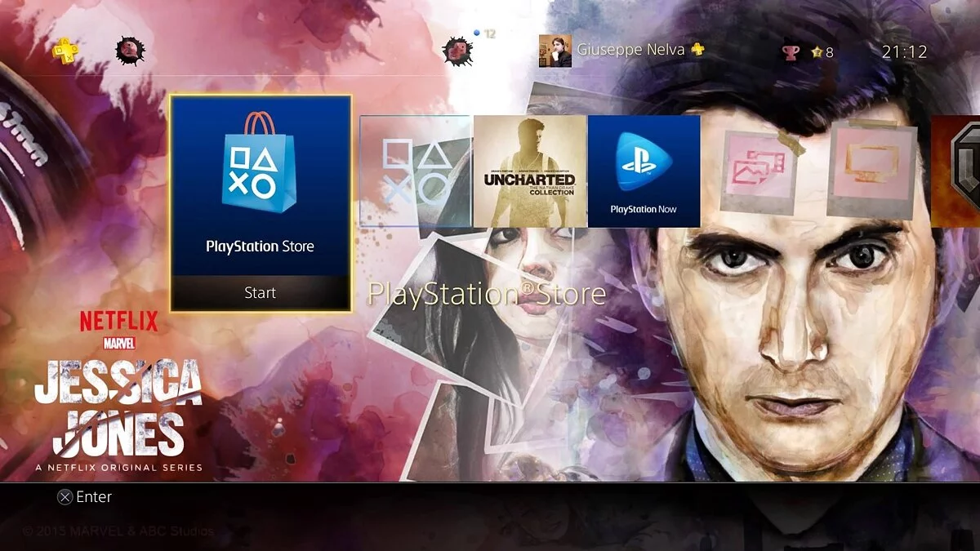Click the Giuseppe Nelva user name
Viewport: 980px width, 551px height.
pos(630,50)
